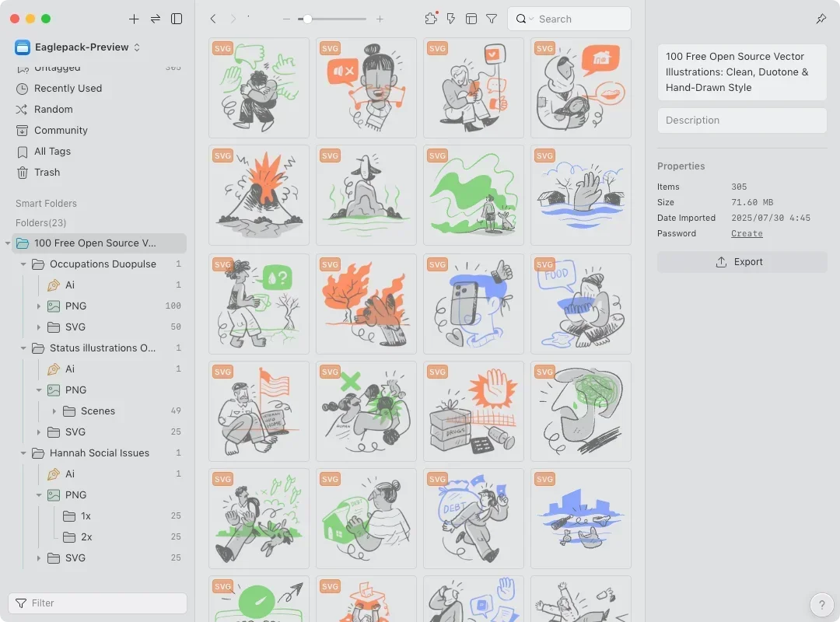Collapse PNG folder under Hannah Social Issues
Screen dimensions: 840x622
click(39, 495)
